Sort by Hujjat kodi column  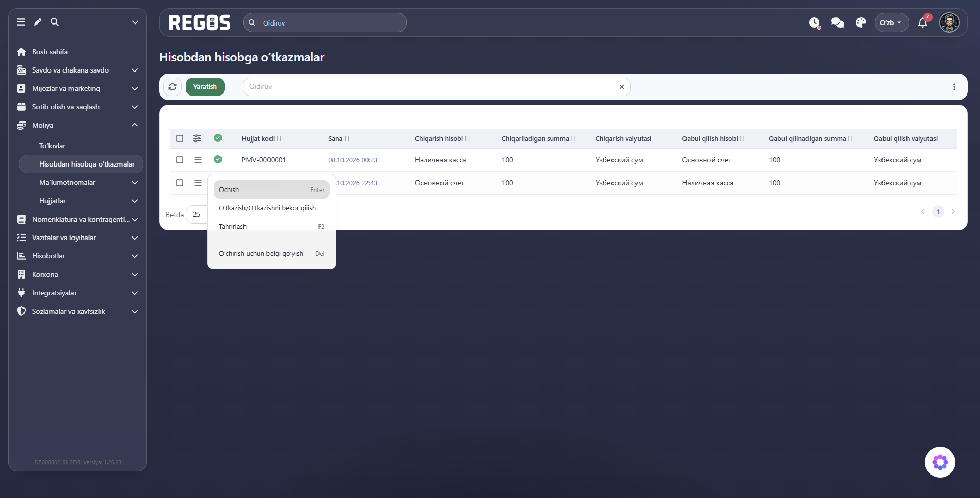pyautogui.click(x=261, y=138)
